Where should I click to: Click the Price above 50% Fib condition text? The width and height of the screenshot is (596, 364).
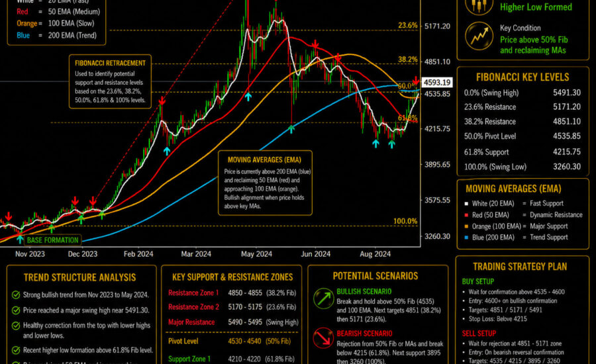(534, 45)
